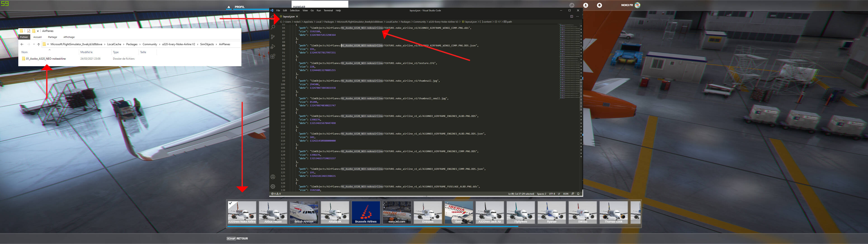
Task: Click the Accounts icon in activity bar
Action: click(x=273, y=177)
